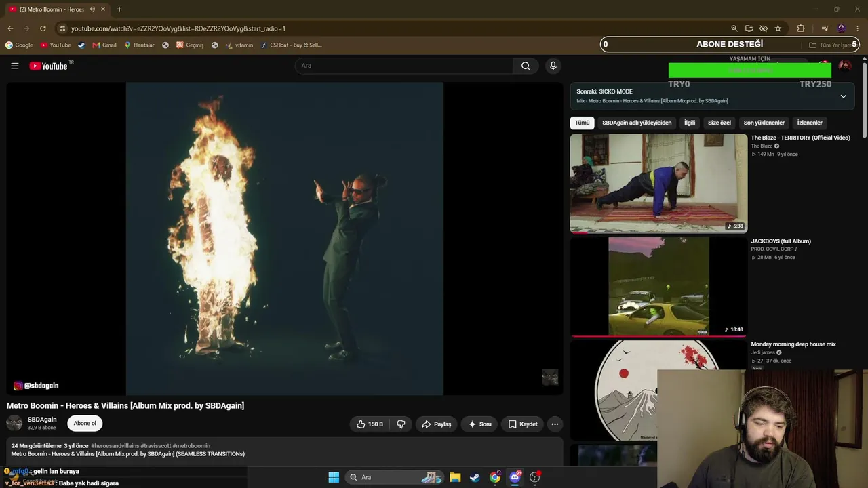Open the zoom magnifier icon in address bar
This screenshot has height=488, width=868.
(x=734, y=28)
